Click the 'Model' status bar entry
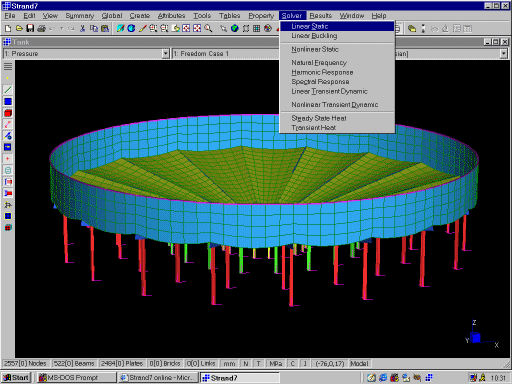 coord(359,364)
